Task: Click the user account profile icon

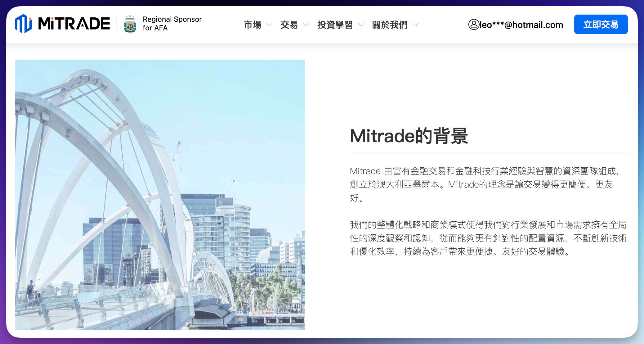Action: 474,25
